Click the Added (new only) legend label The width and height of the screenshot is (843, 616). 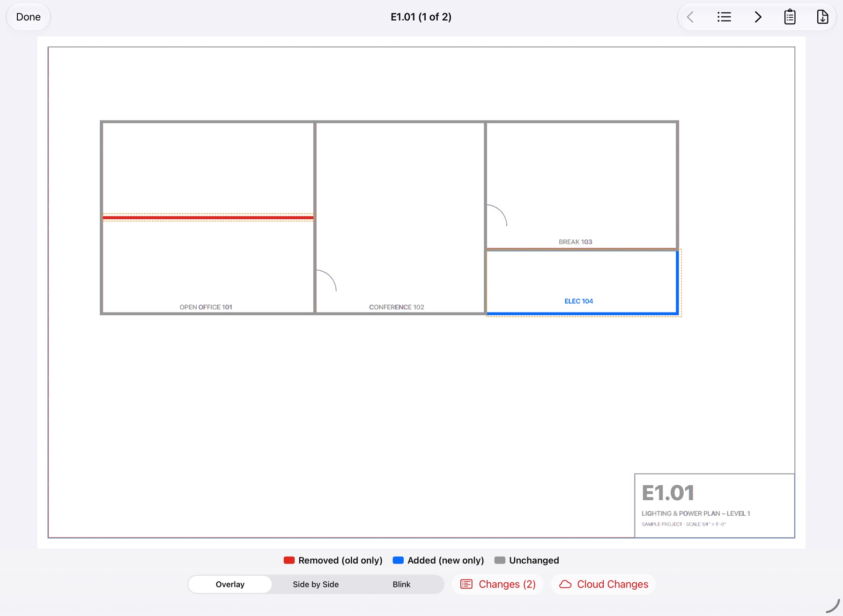point(445,560)
